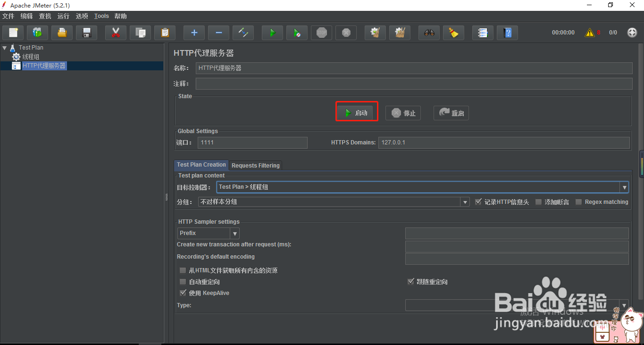This screenshot has height=345, width=644.
Task: Open the 目标控制器 dropdown
Action: [x=624, y=187]
